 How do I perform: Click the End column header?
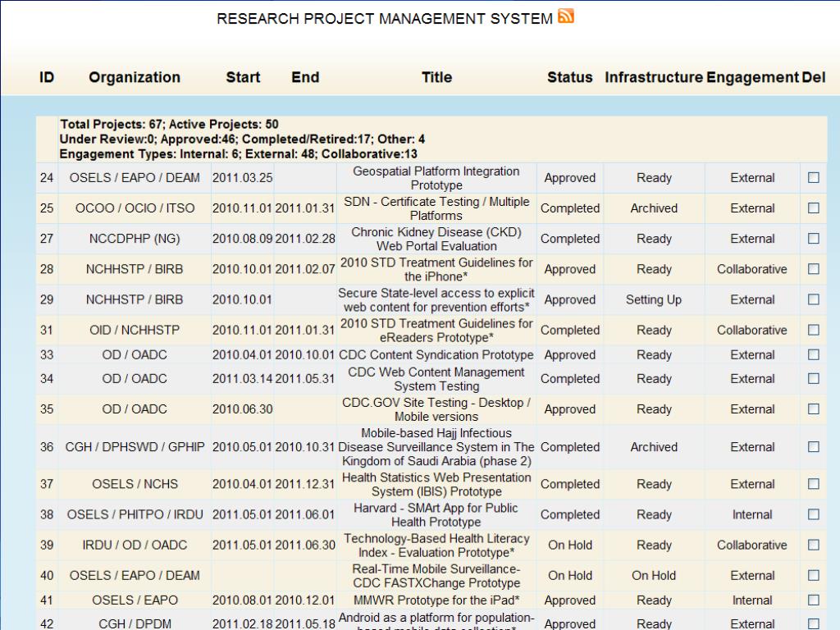(305, 77)
